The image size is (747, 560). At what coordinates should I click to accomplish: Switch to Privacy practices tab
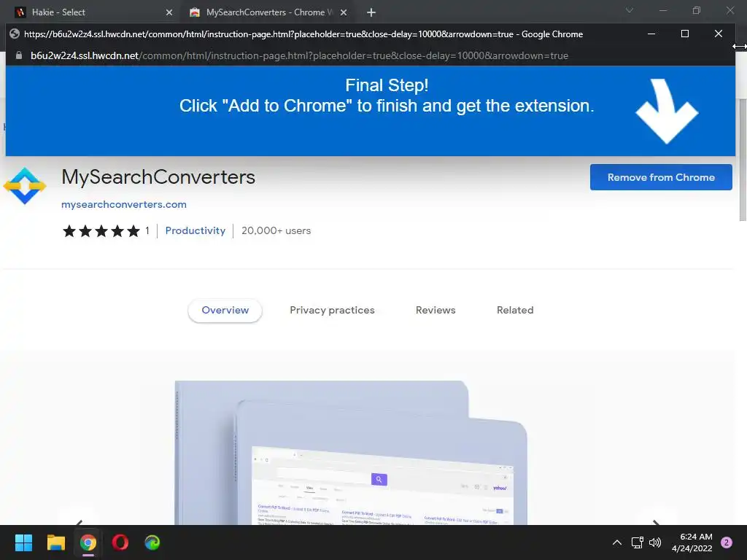coord(332,310)
